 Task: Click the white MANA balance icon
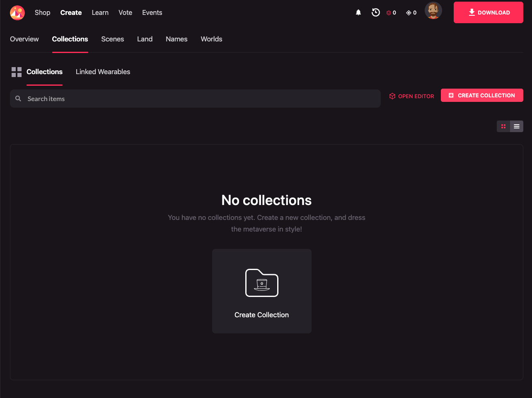coord(409,13)
